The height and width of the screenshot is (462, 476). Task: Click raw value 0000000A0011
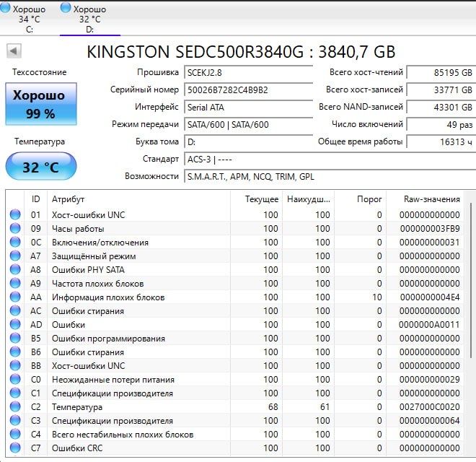429,325
